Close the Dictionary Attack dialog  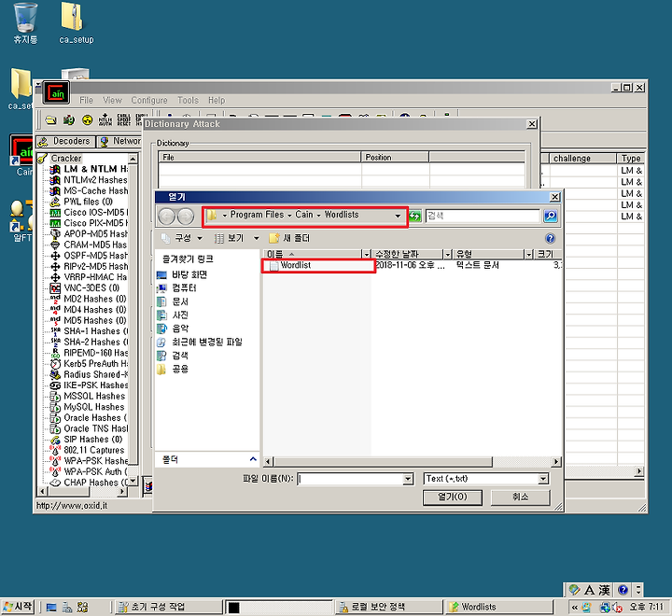click(x=532, y=124)
